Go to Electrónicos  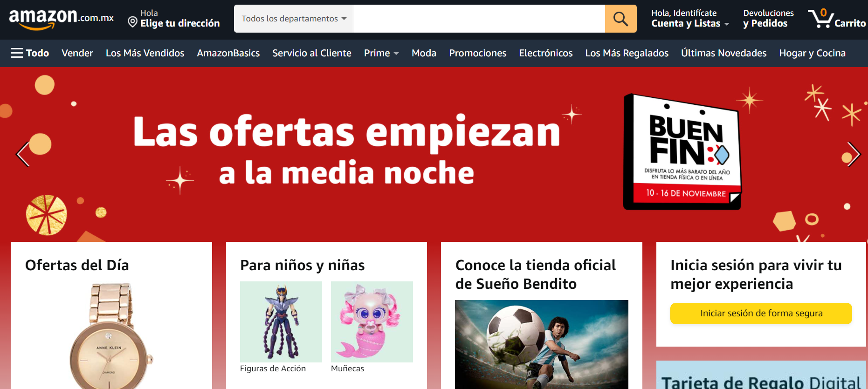(x=546, y=53)
